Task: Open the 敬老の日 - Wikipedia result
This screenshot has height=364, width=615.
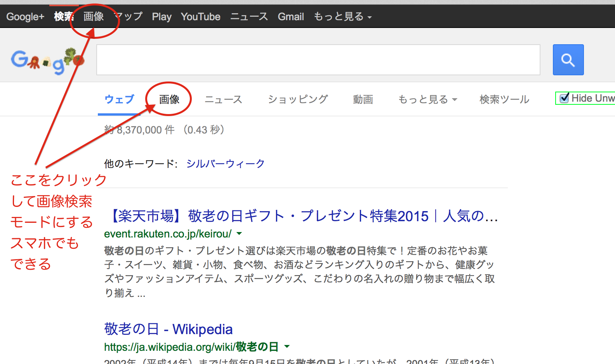Action: point(169,329)
